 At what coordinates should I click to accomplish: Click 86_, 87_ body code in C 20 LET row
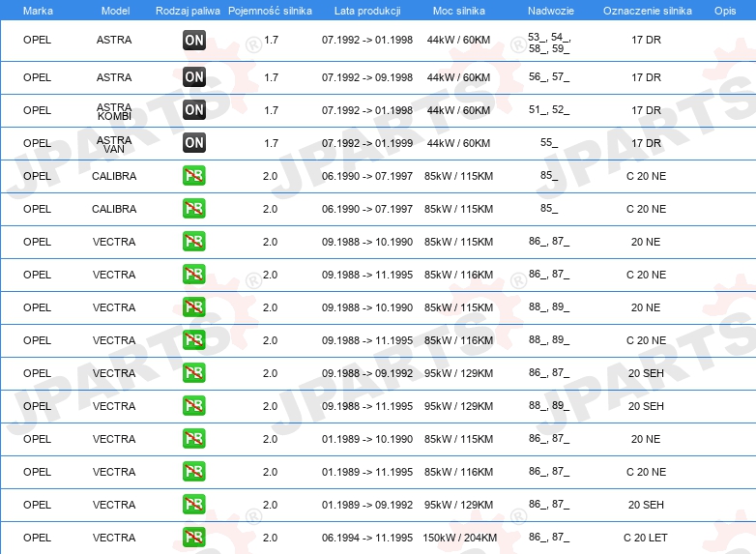pyautogui.click(x=549, y=537)
